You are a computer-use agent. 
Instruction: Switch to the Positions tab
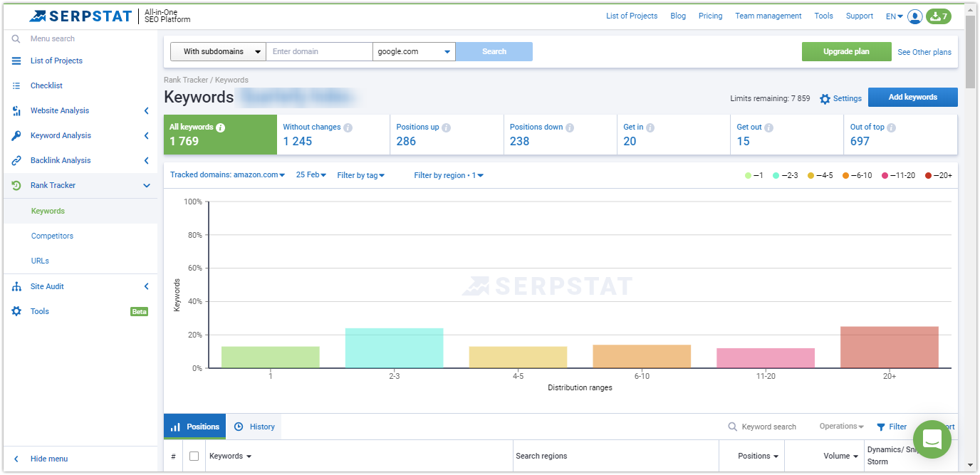(194, 427)
